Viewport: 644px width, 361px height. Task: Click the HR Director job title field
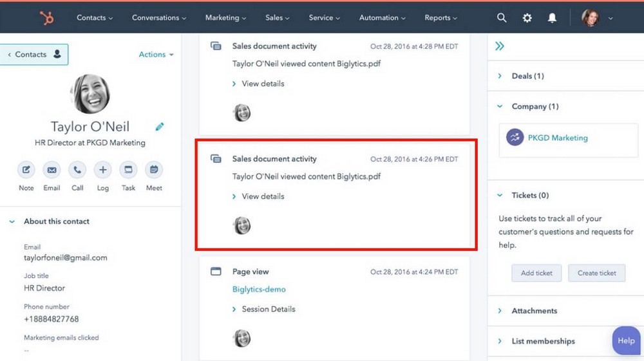pos(44,288)
